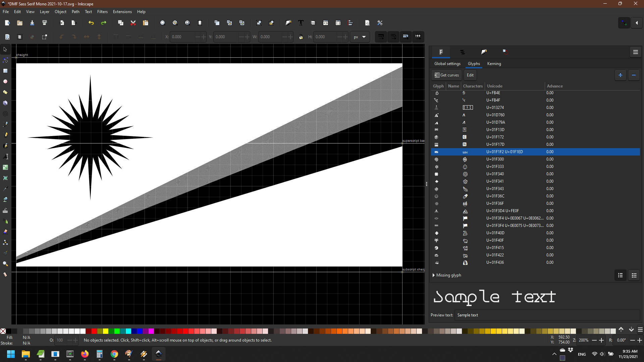This screenshot has width=644, height=362.
Task: Pick the Text tool from the toolbox
Action: 5,156
